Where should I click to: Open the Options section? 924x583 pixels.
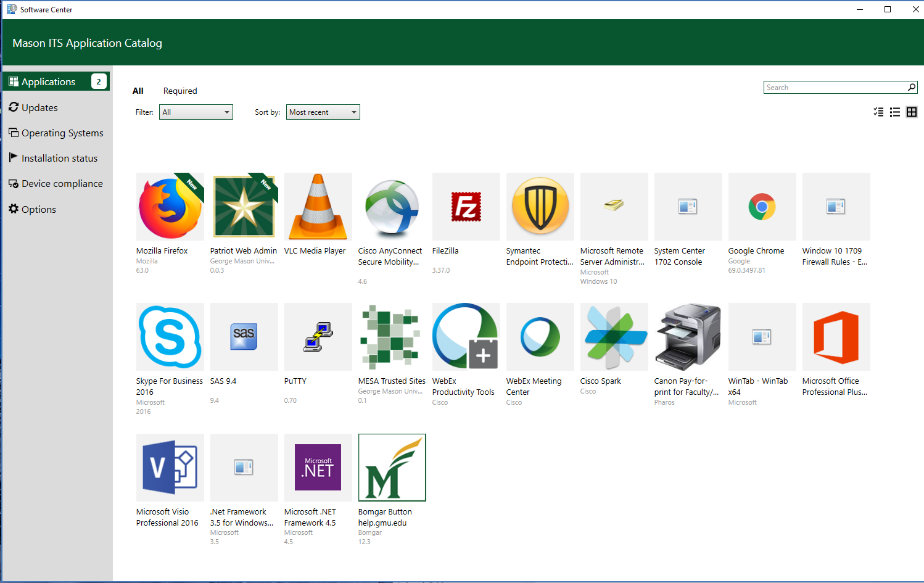point(38,209)
